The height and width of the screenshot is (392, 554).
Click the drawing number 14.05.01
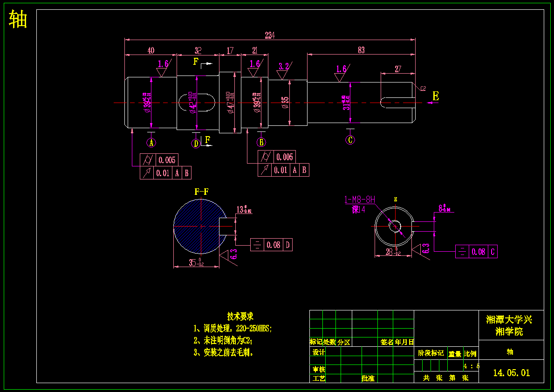(511, 372)
